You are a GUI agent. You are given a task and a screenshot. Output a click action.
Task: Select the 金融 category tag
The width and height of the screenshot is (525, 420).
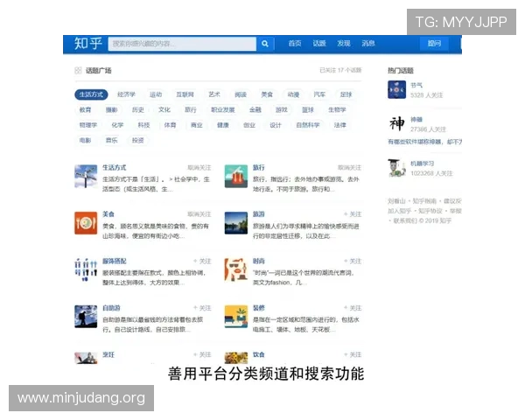tap(255, 110)
